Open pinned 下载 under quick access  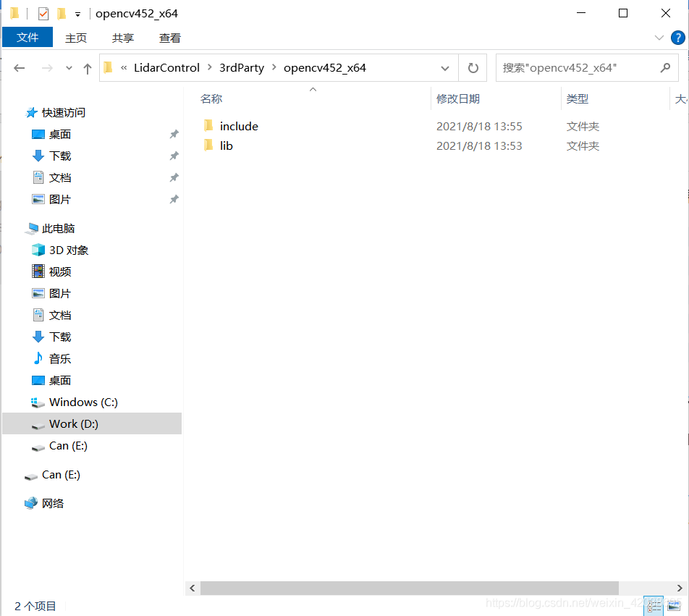click(x=60, y=156)
